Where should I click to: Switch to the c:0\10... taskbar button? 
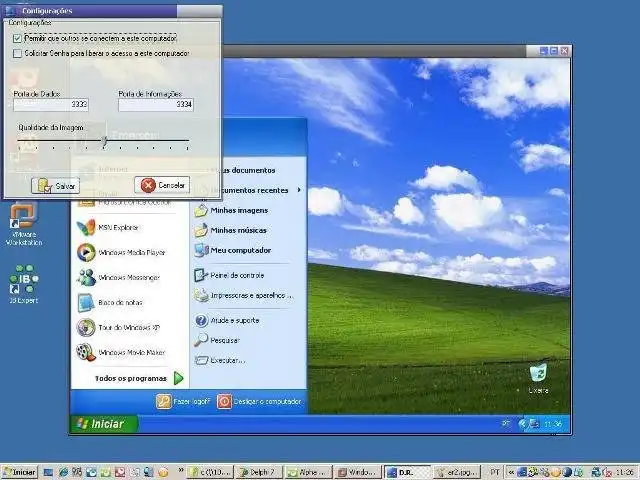(x=211, y=472)
